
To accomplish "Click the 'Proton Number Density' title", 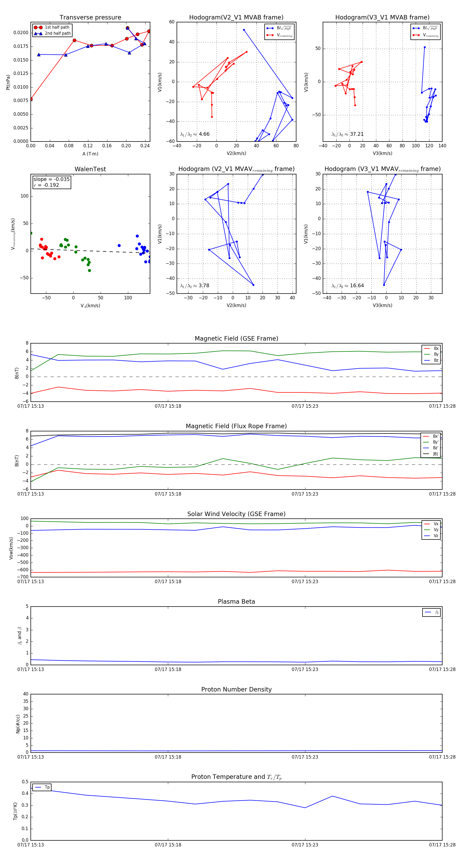I will click(236, 689).
